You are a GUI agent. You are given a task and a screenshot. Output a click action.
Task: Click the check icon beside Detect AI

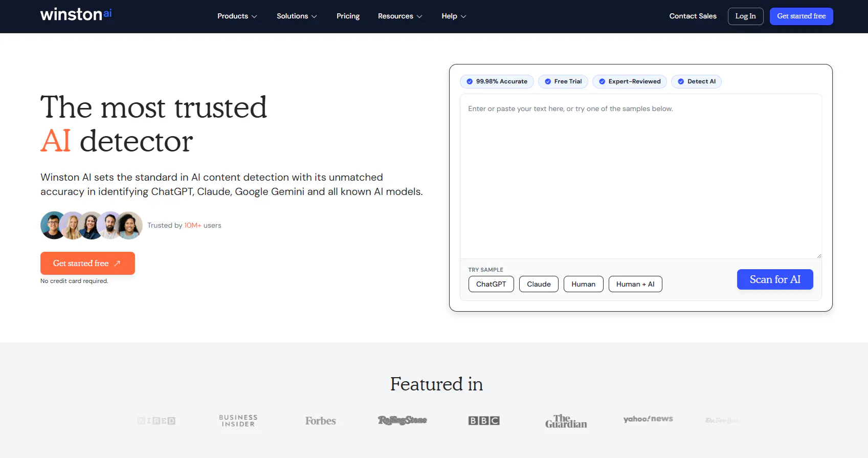pos(681,81)
